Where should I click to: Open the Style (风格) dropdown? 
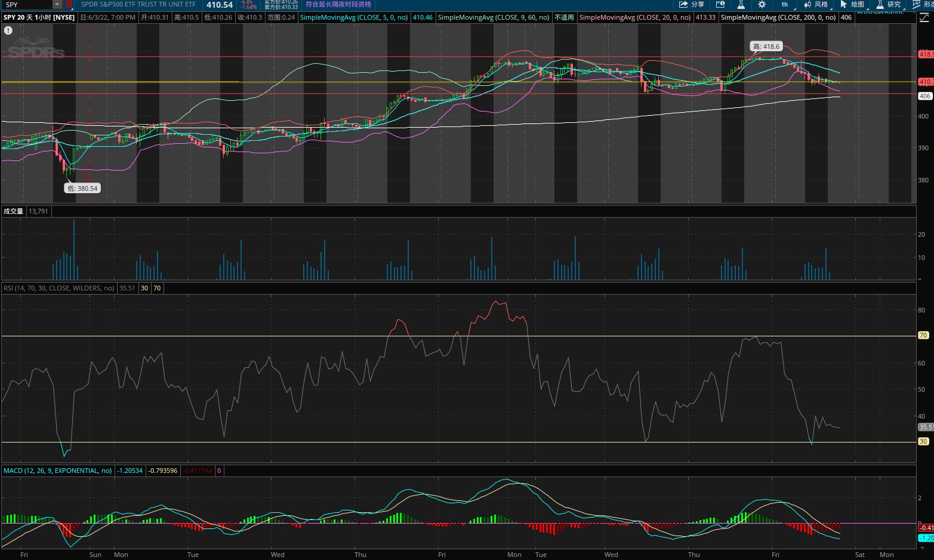coord(818,4)
